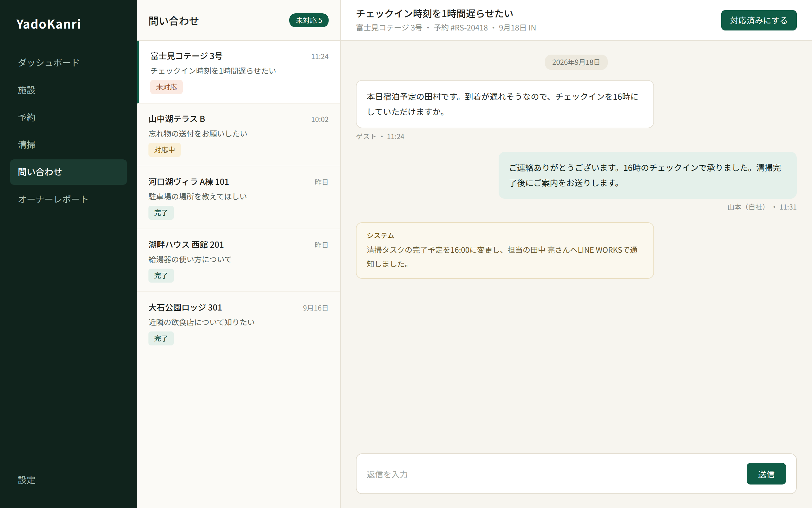Click the 11:24 time in the inquiry list
This screenshot has height=508, width=812.
point(319,57)
